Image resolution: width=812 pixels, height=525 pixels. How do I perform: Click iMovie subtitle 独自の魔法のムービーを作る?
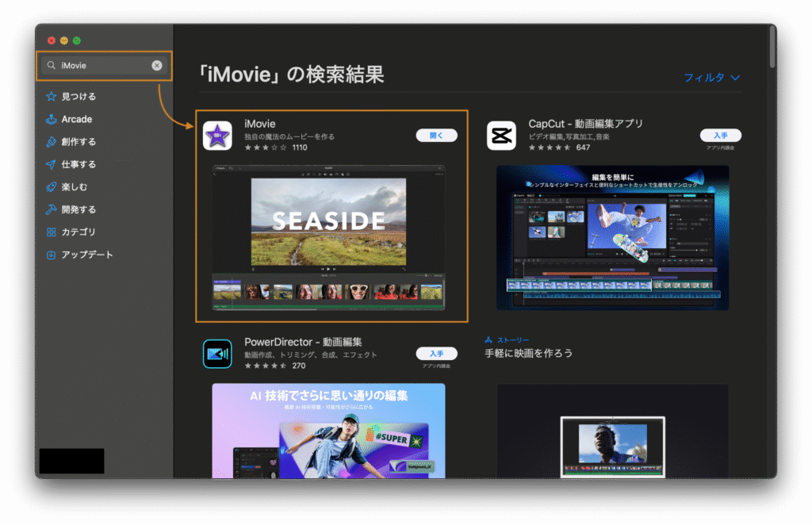click(289, 136)
